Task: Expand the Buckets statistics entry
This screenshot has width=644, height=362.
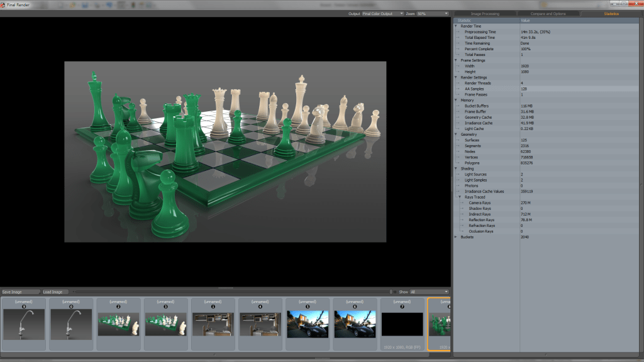Action: pos(455,236)
